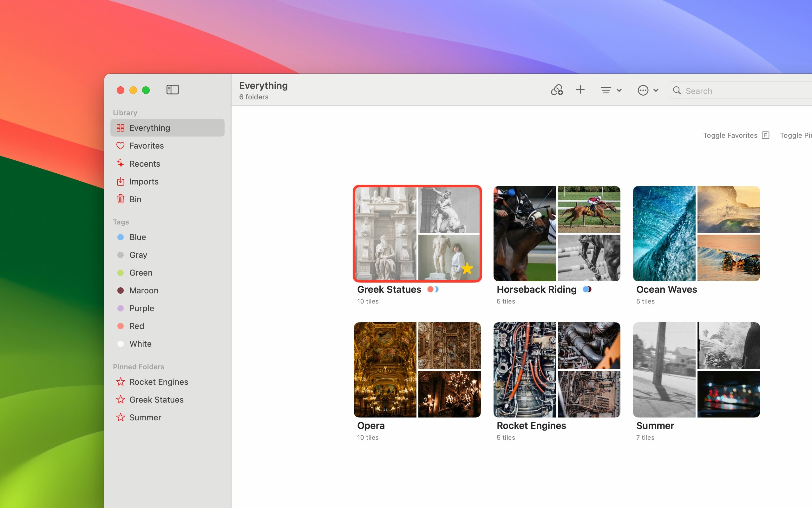Select the Summer folder thumbnail
Screen dimensions: 812x508
[696, 370]
